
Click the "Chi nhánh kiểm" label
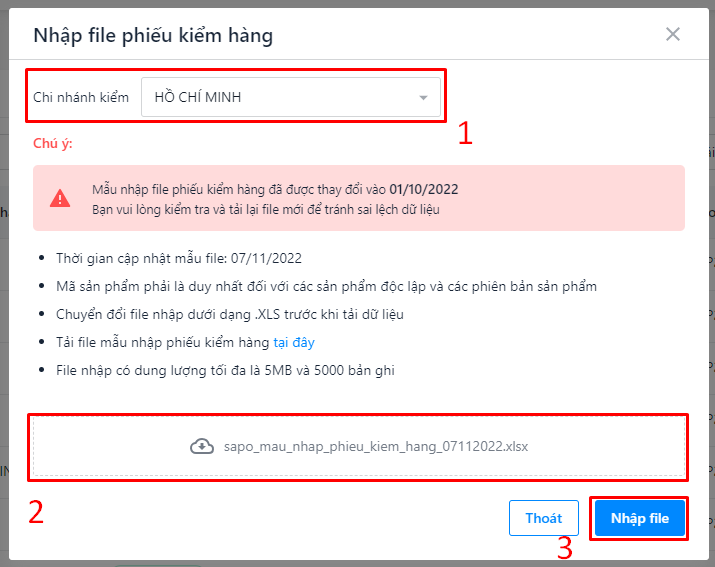81,97
